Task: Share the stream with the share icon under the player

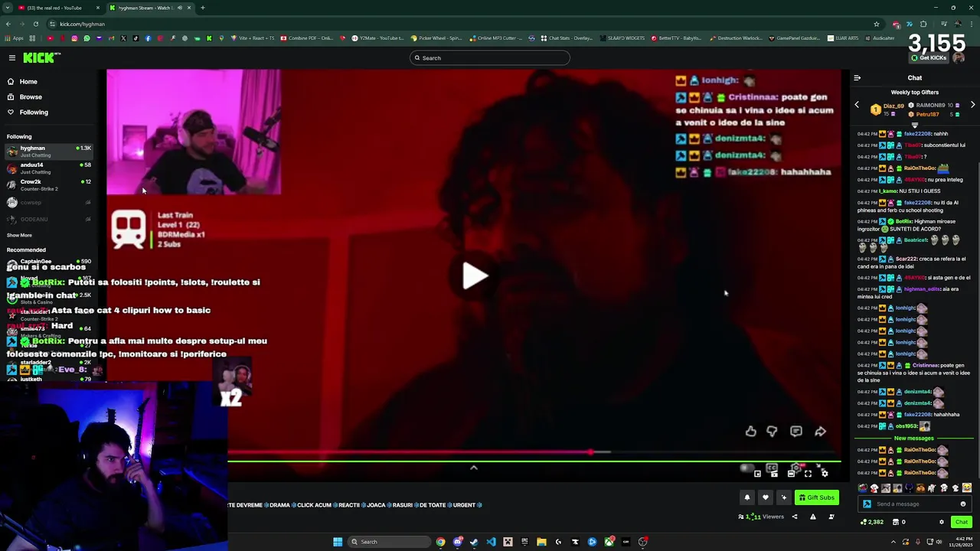Action: click(x=795, y=517)
